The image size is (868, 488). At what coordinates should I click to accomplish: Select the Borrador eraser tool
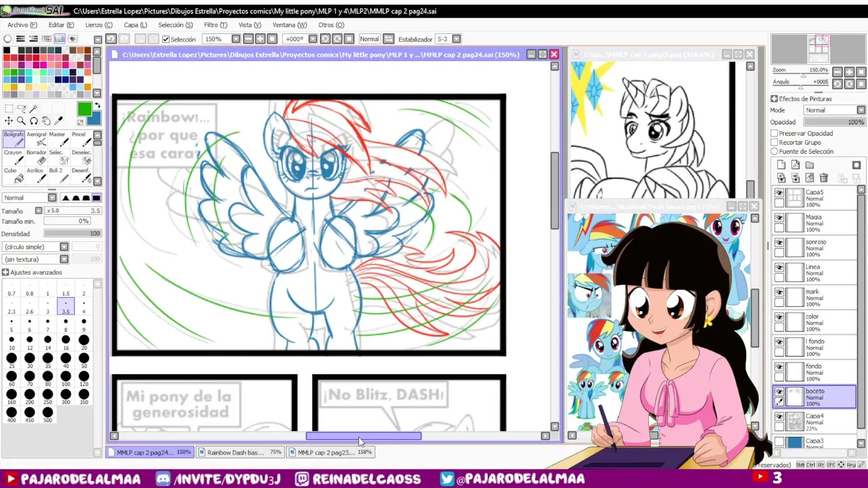pos(36,157)
